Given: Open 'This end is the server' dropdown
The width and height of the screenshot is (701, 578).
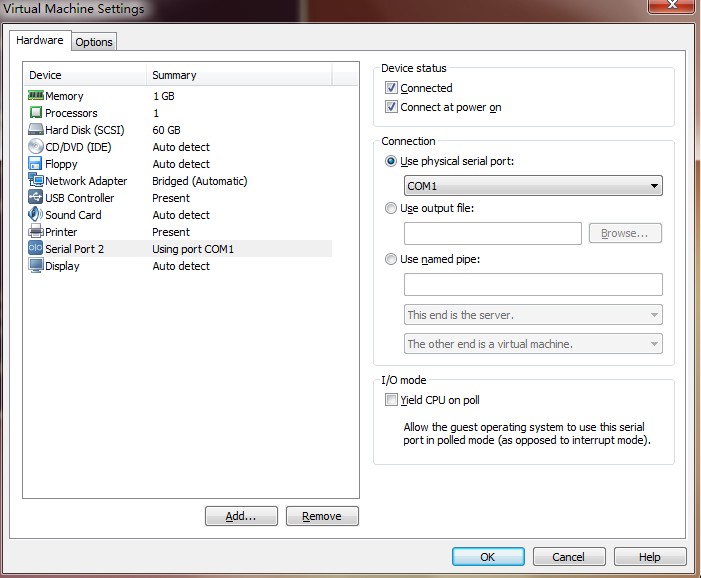Looking at the screenshot, I should pos(533,315).
